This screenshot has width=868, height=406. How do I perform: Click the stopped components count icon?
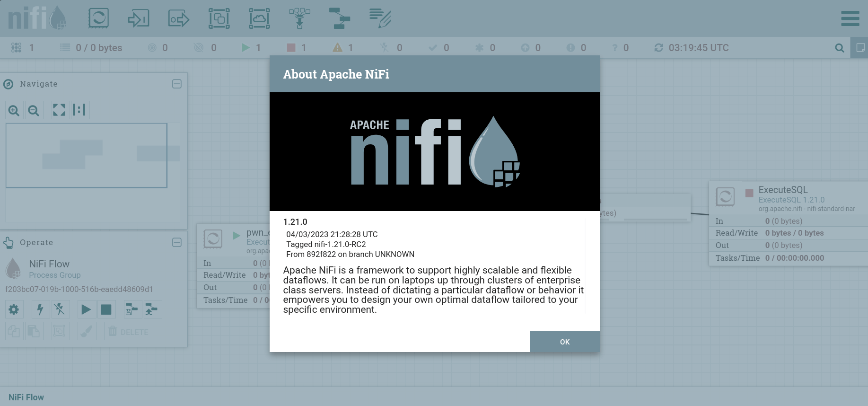tap(291, 48)
